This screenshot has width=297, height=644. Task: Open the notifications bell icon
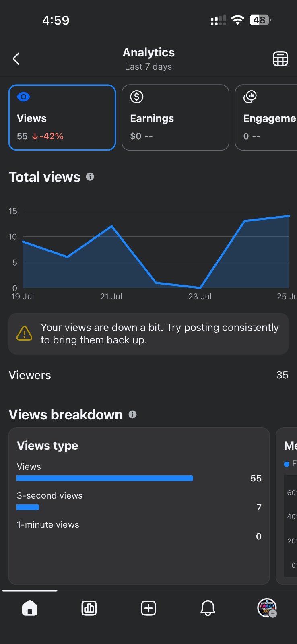[x=208, y=608]
